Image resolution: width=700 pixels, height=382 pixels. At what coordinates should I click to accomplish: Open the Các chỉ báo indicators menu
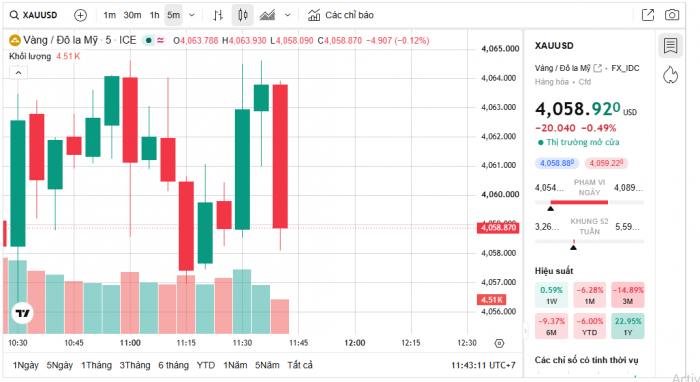pyautogui.click(x=341, y=15)
